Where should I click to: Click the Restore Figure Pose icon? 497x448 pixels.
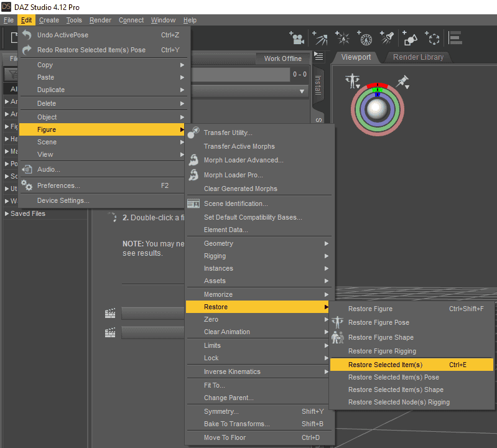[x=338, y=322]
